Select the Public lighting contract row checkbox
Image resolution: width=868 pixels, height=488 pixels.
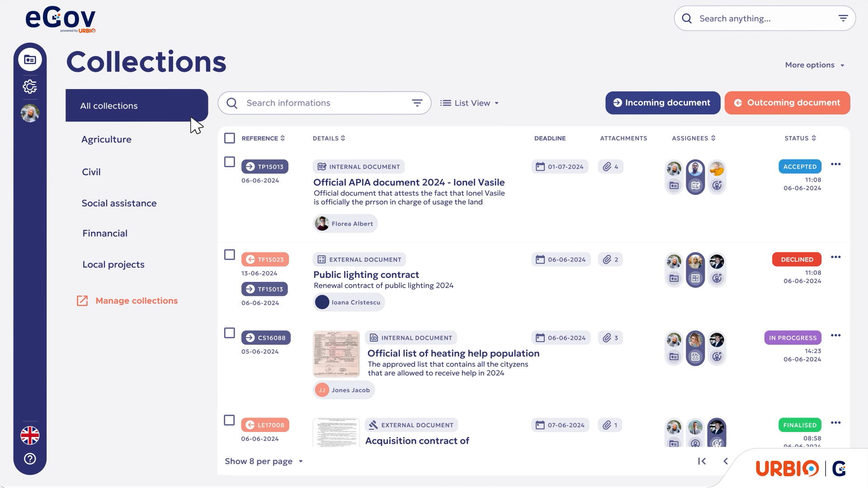[230, 255]
